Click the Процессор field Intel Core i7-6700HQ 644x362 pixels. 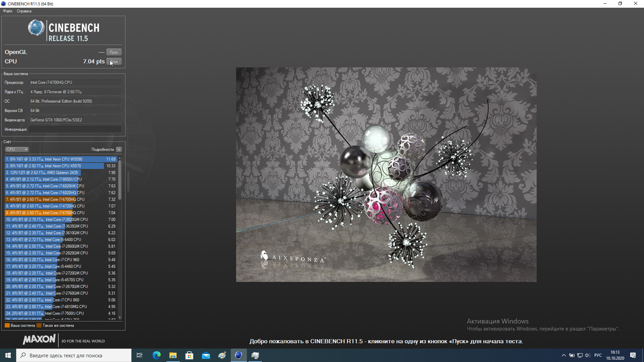(x=75, y=82)
